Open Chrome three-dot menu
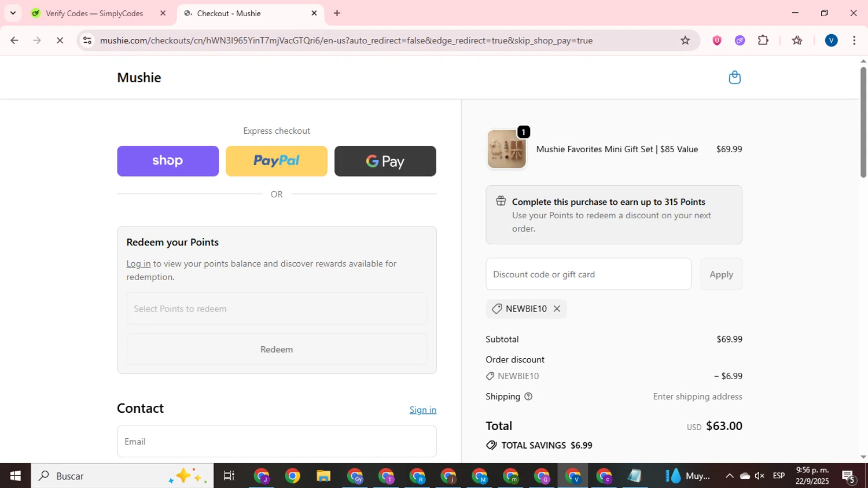The width and height of the screenshot is (868, 488). click(854, 41)
